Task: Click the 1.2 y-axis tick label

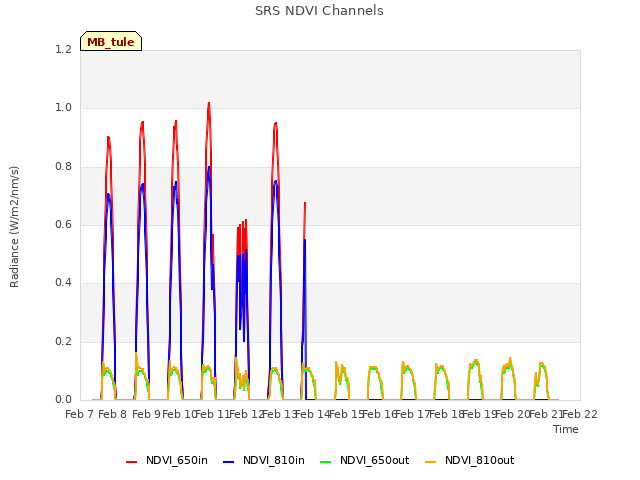Action: [64, 50]
